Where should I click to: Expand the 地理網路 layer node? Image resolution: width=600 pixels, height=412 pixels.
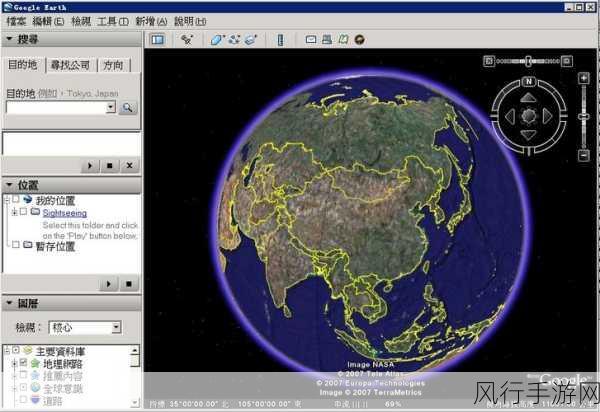(14, 363)
